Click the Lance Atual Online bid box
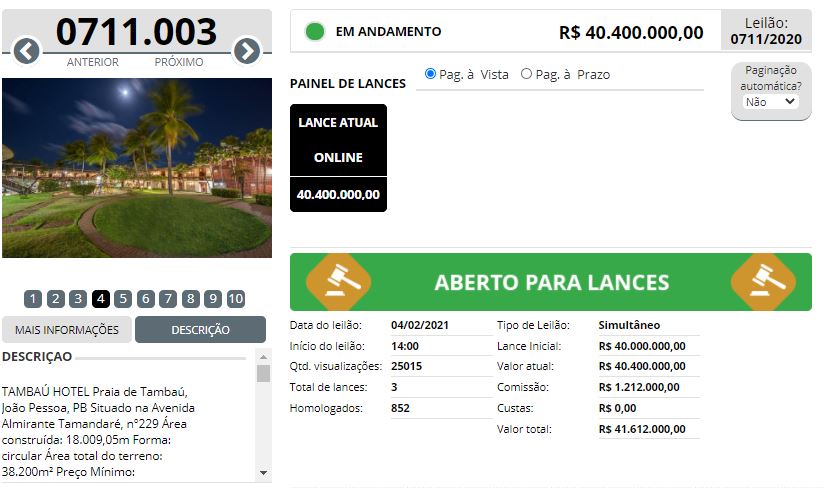This screenshot has width=824, height=488. (x=338, y=158)
